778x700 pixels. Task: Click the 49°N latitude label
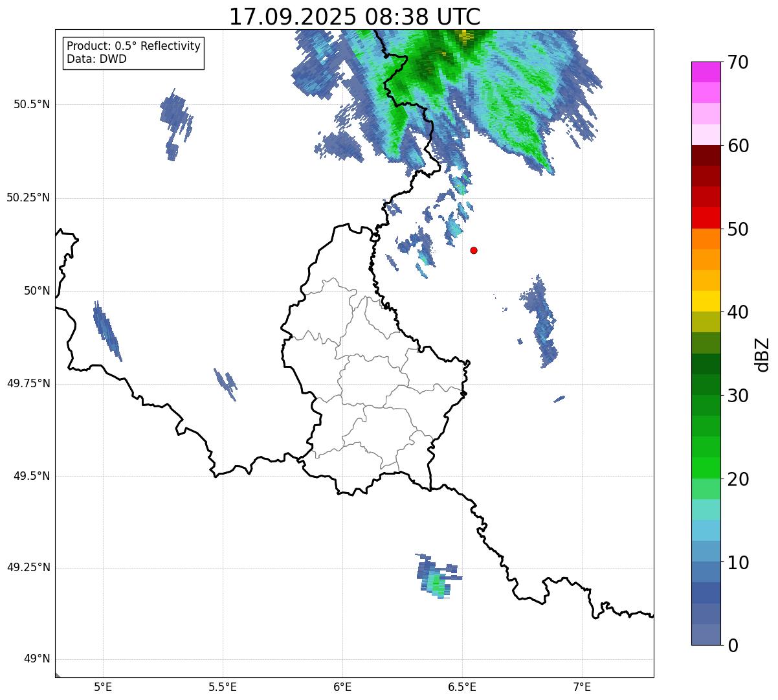(x=36, y=659)
